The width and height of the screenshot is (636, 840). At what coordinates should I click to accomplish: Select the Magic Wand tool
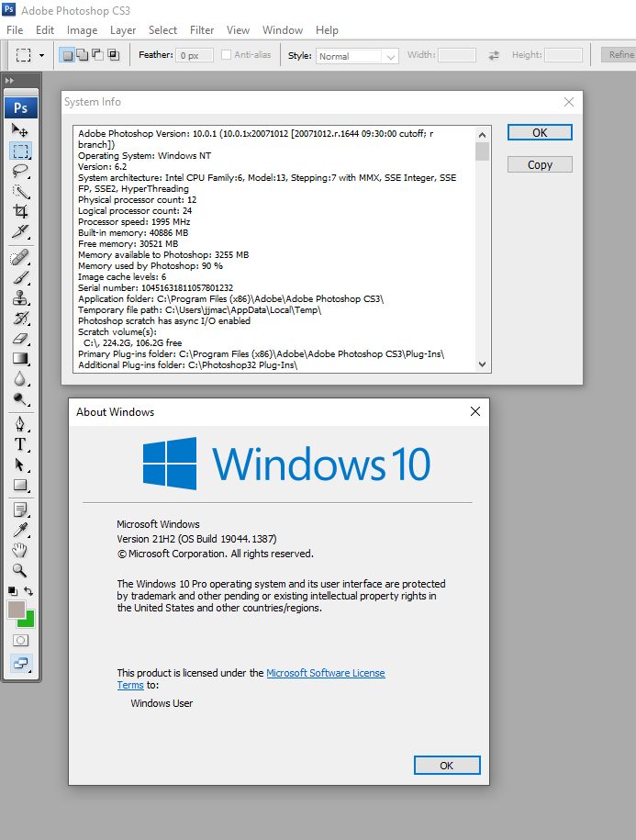point(20,191)
